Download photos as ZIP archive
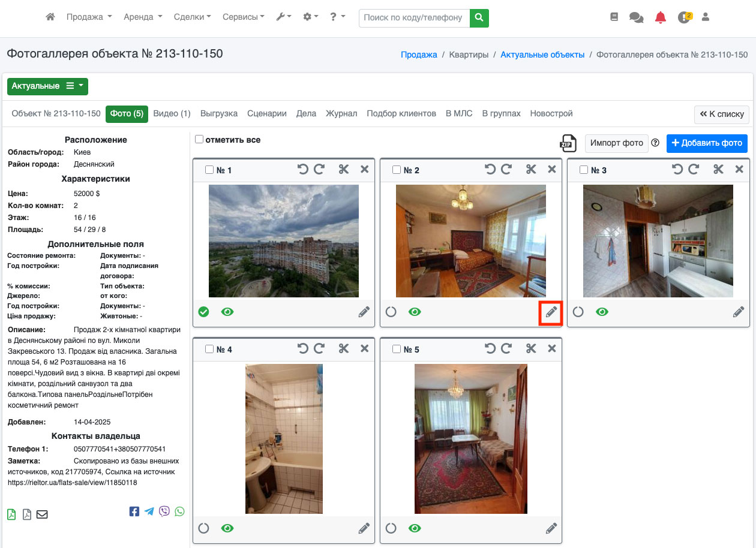This screenshot has width=756, height=548. (x=568, y=143)
